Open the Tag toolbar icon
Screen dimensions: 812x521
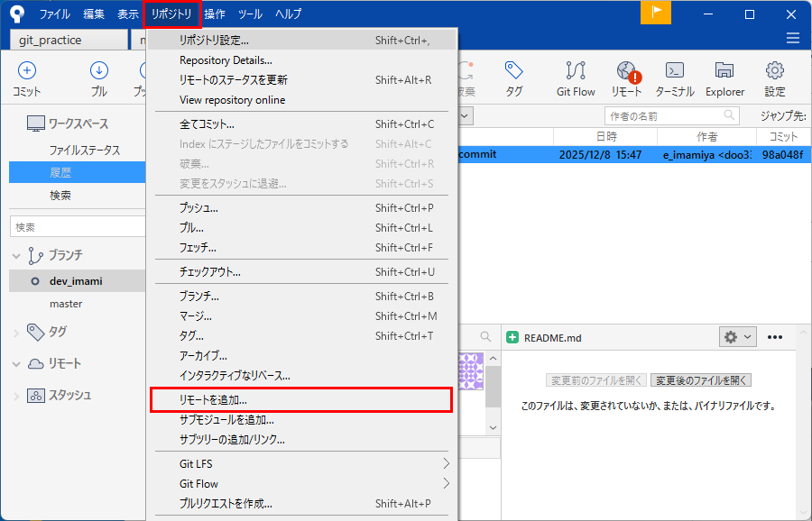[x=514, y=77]
